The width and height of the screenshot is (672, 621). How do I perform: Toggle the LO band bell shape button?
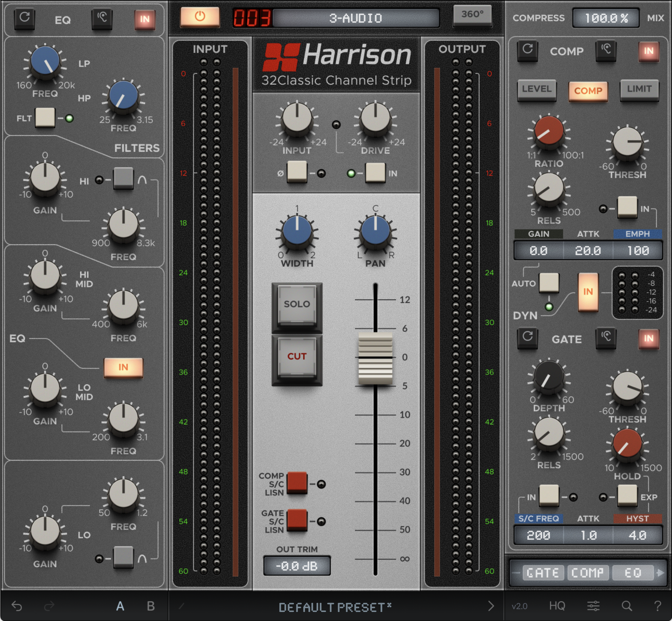(123, 558)
